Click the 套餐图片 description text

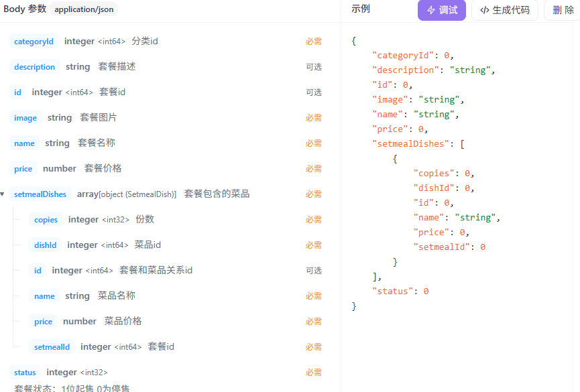point(99,118)
